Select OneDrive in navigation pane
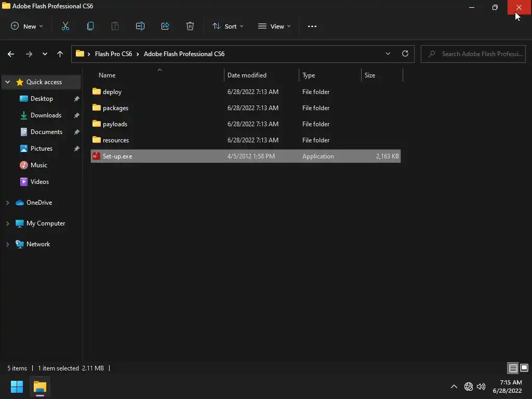 tap(39, 203)
